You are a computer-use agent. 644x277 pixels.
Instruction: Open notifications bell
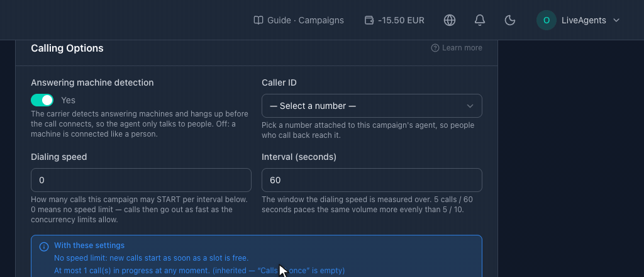point(480,20)
